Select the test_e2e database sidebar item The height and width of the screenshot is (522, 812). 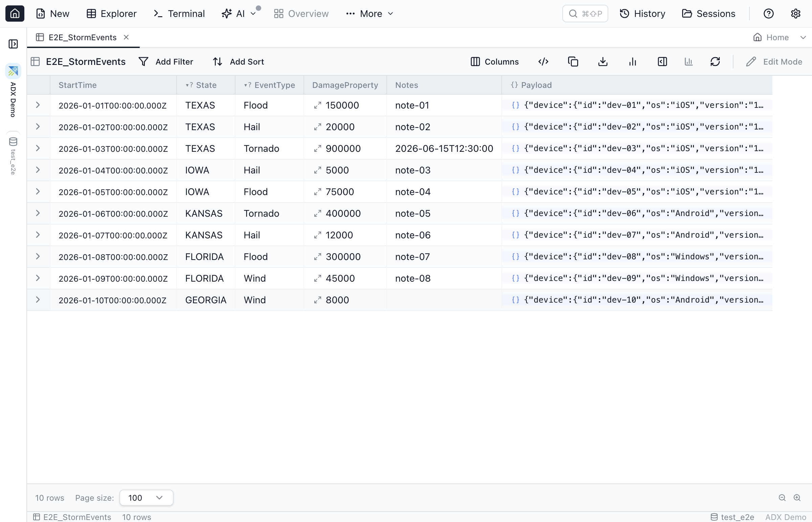tap(13, 156)
